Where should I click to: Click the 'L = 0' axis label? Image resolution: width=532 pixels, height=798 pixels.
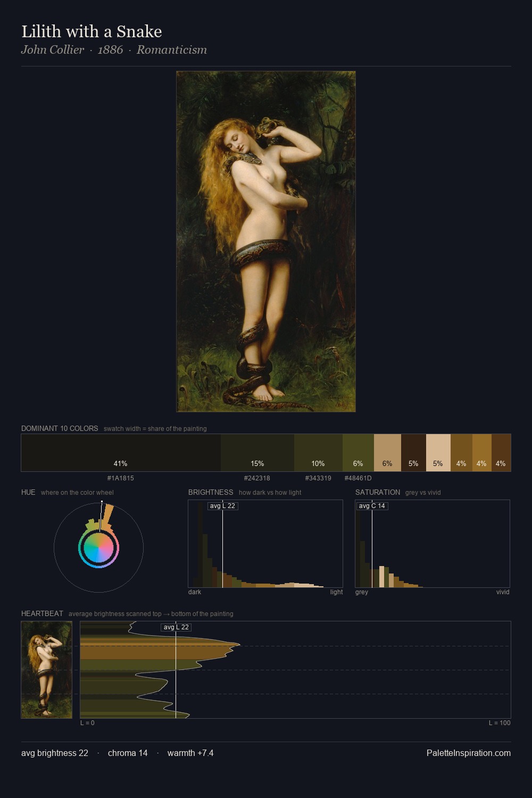pos(87,723)
